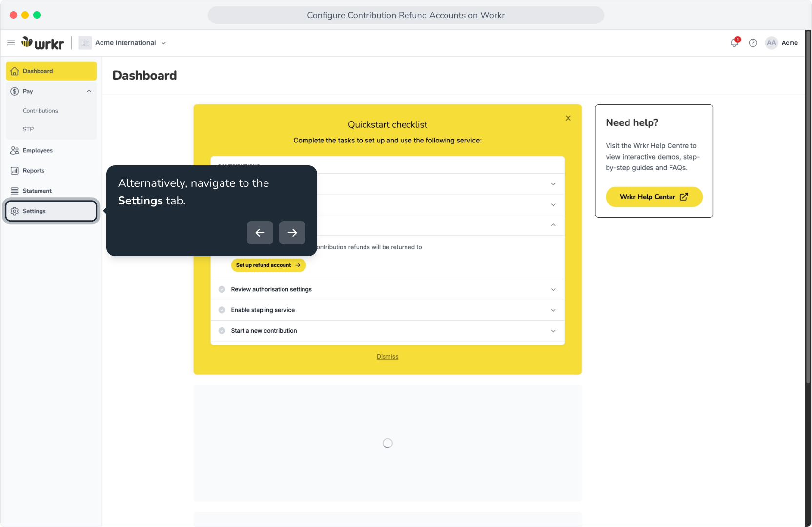Image resolution: width=812 pixels, height=527 pixels.
Task: Select Contributions under Pay
Action: click(x=41, y=111)
